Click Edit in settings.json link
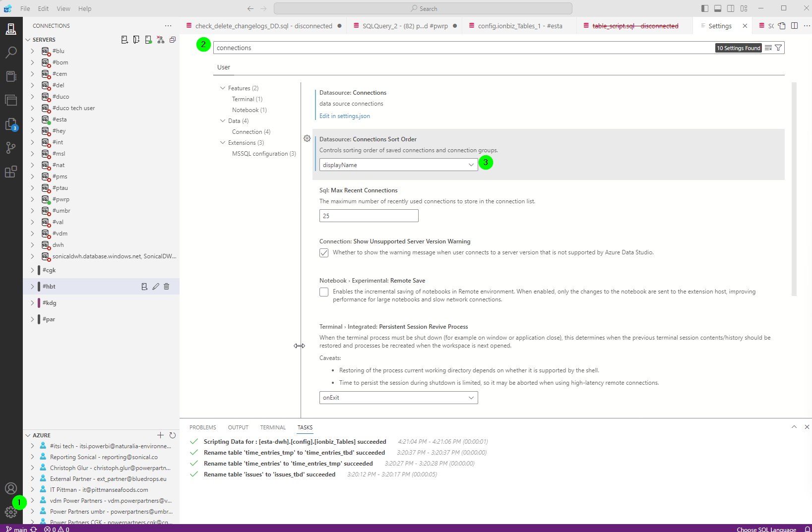This screenshot has height=532, width=812. coord(345,116)
